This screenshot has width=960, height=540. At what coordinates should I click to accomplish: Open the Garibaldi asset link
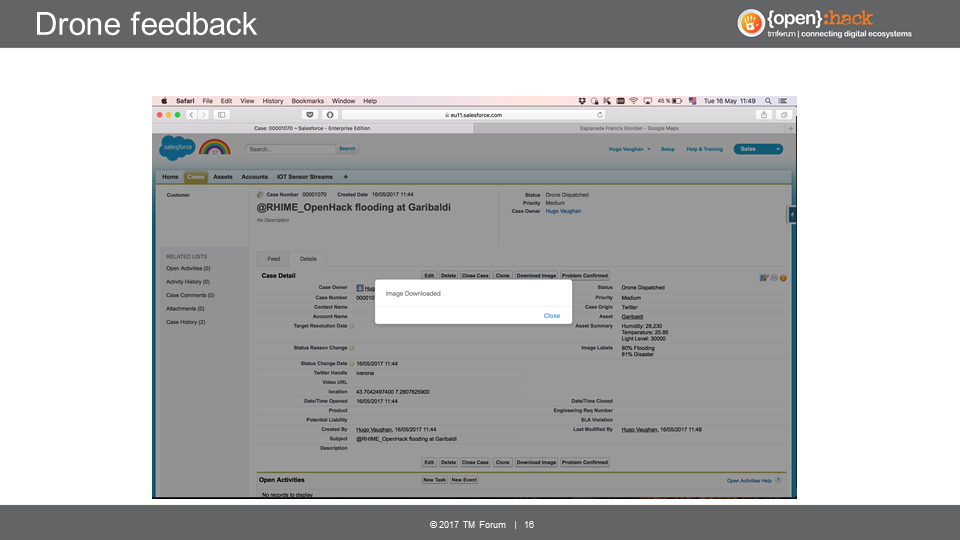(632, 317)
